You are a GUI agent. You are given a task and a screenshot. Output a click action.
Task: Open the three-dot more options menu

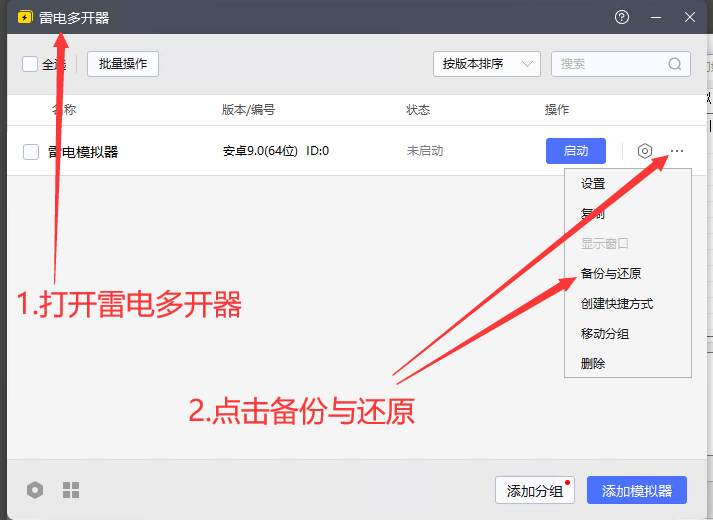pyautogui.click(x=677, y=151)
